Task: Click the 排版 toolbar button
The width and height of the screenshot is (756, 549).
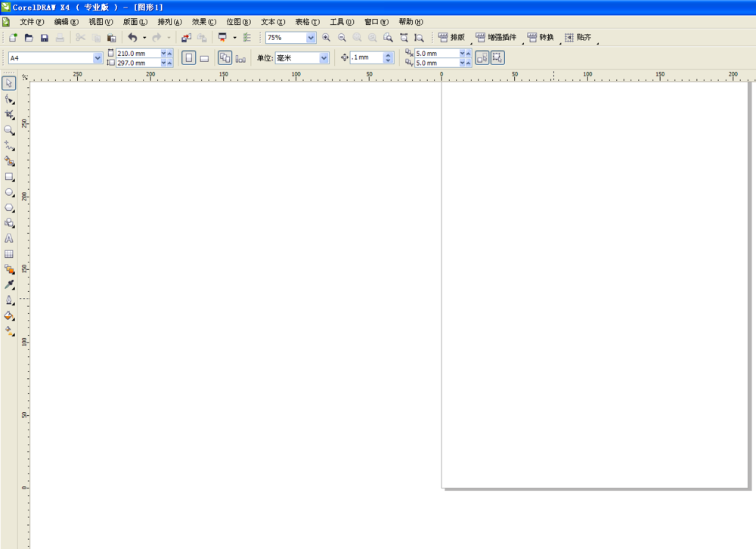Action: pos(452,38)
